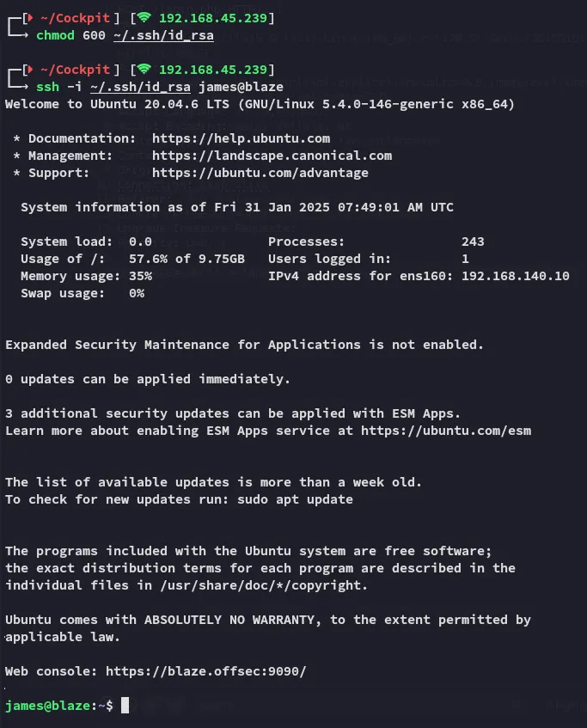Click the green james@blaze shell prompt

point(55,706)
